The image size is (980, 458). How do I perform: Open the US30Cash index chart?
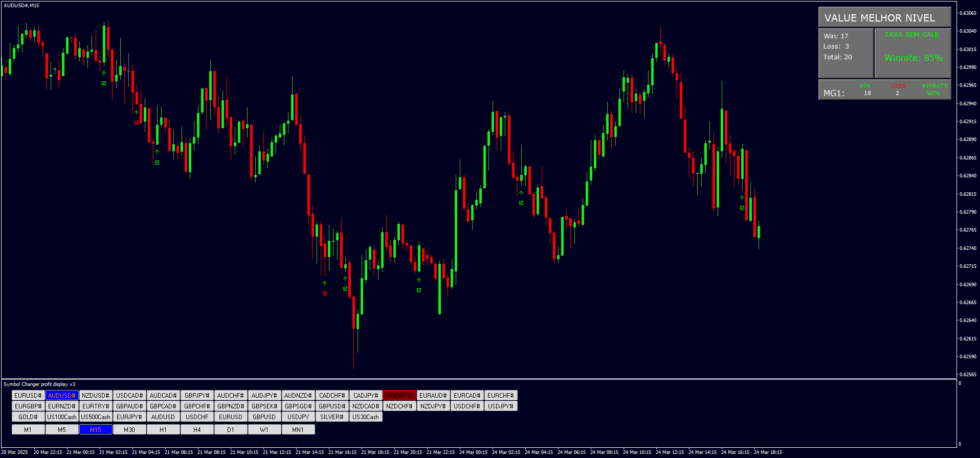[x=365, y=417]
